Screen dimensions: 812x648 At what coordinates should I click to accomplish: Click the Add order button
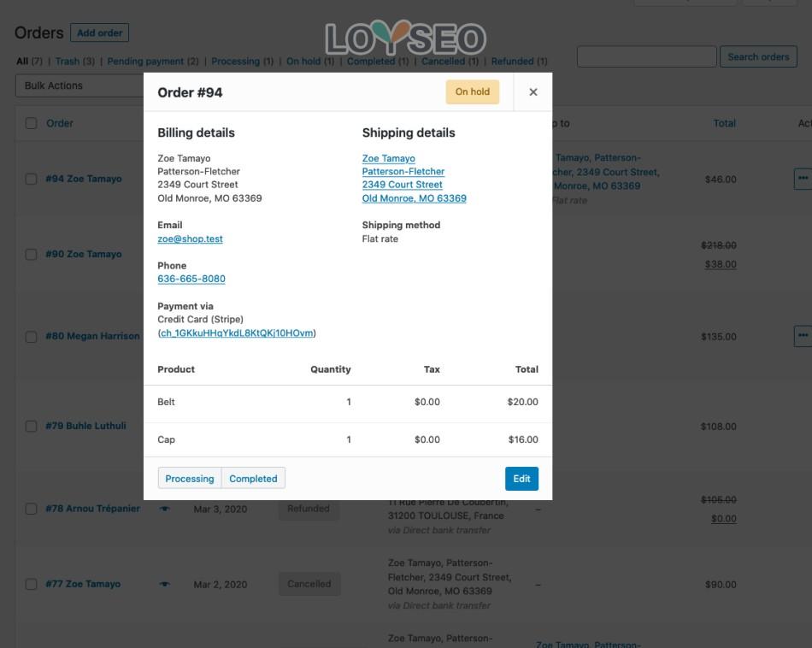[99, 33]
